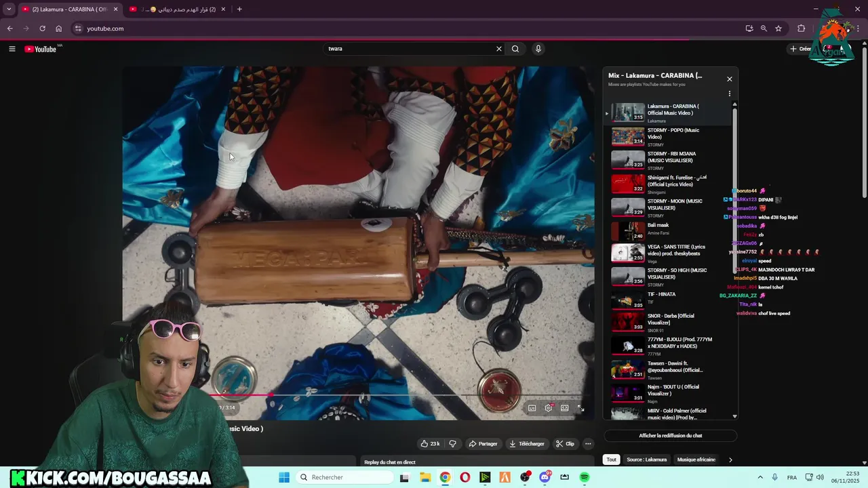
Task: Close the Lakamura - CARABINA tab
Action: coord(115,9)
